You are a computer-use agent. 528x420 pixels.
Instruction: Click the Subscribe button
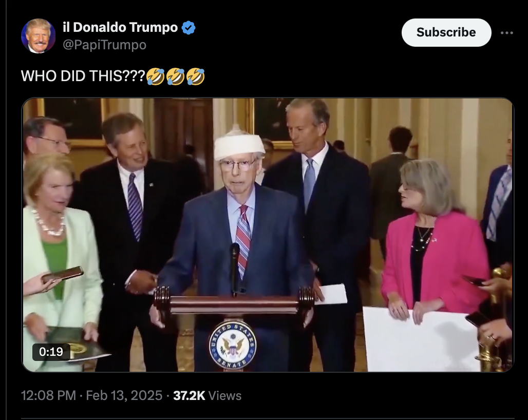click(446, 32)
